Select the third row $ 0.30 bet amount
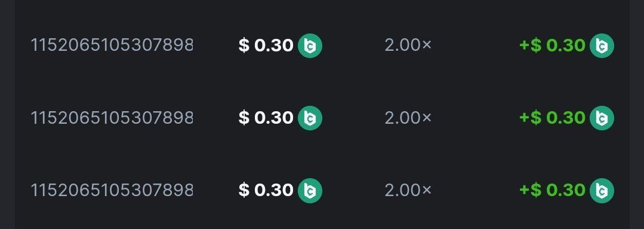The height and width of the screenshot is (229, 644). click(x=266, y=190)
